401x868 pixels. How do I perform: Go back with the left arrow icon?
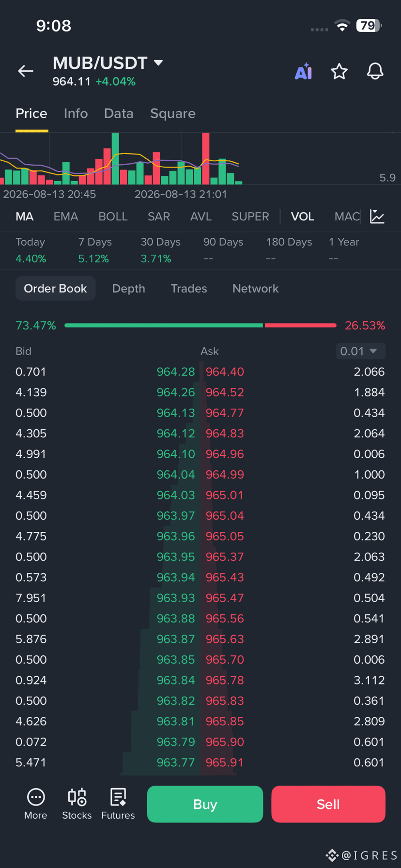point(26,71)
